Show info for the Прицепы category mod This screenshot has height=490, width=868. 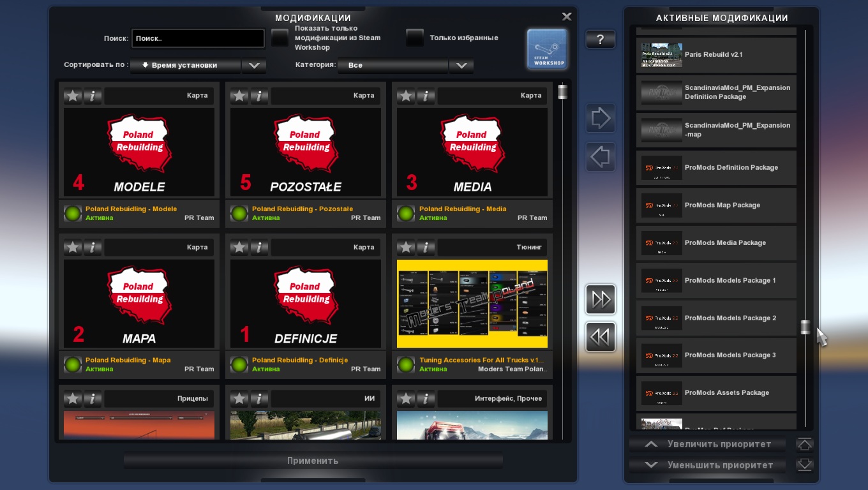93,399
